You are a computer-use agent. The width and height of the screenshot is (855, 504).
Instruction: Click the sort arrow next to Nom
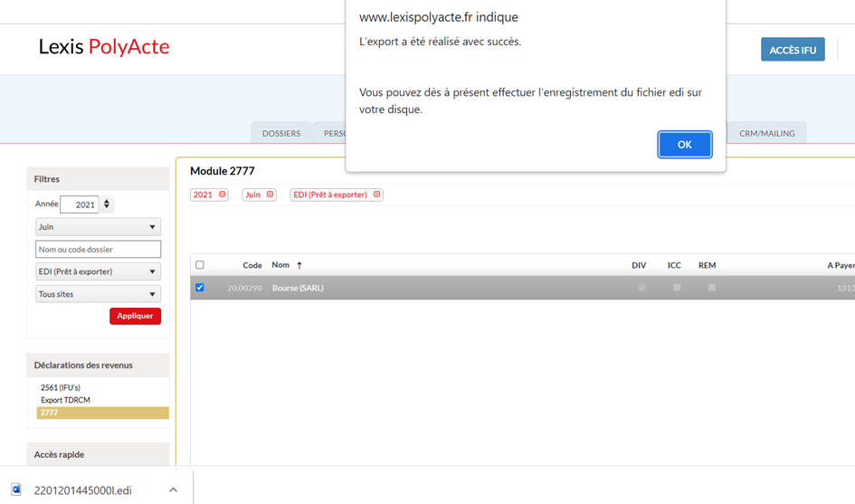[x=299, y=265]
